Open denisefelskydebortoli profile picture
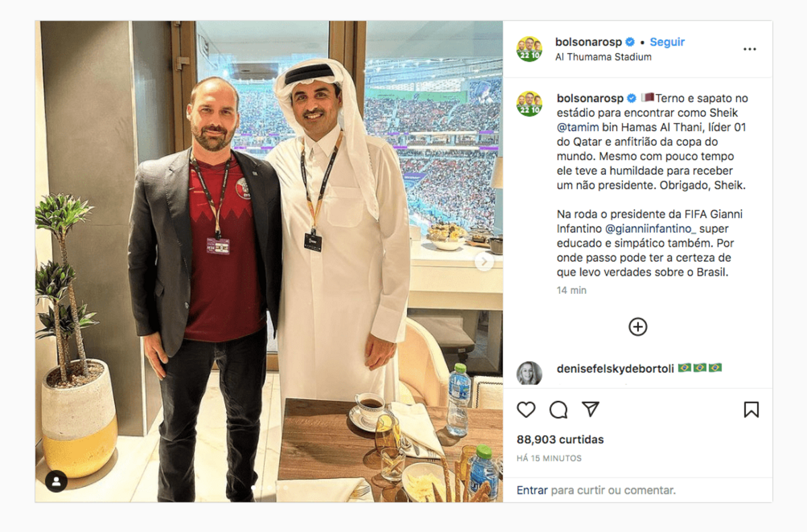 point(529,373)
